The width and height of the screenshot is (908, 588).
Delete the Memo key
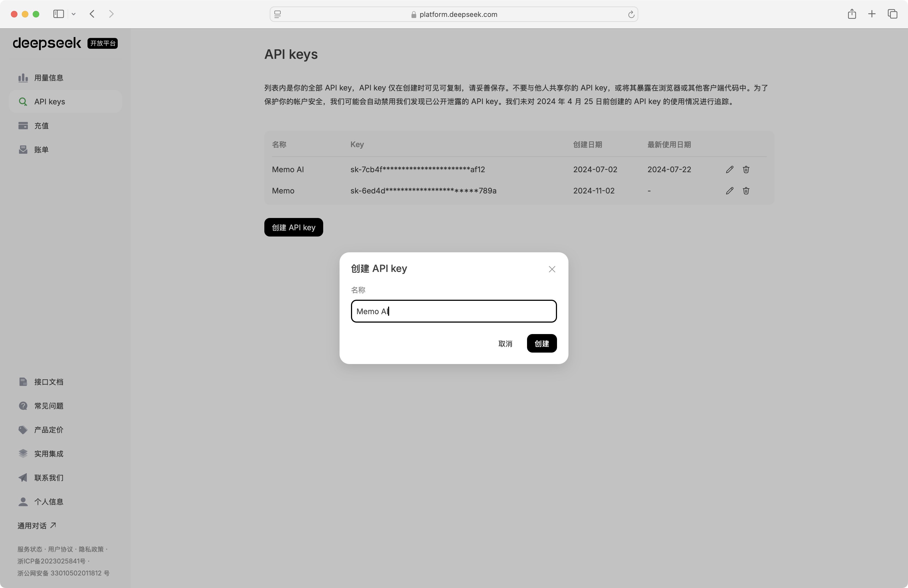pos(746,191)
